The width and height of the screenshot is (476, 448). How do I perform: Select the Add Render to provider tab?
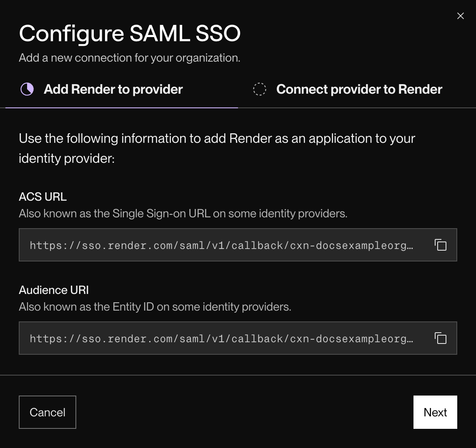[113, 89]
